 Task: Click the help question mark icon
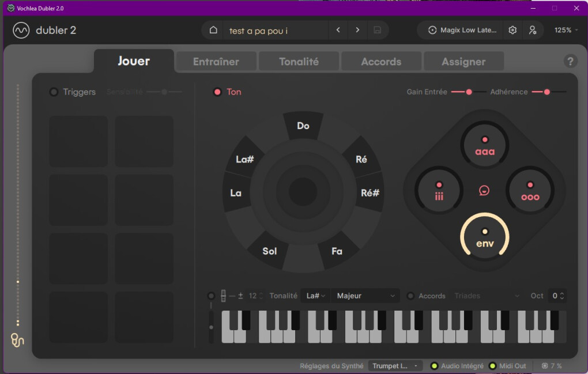[x=570, y=62]
